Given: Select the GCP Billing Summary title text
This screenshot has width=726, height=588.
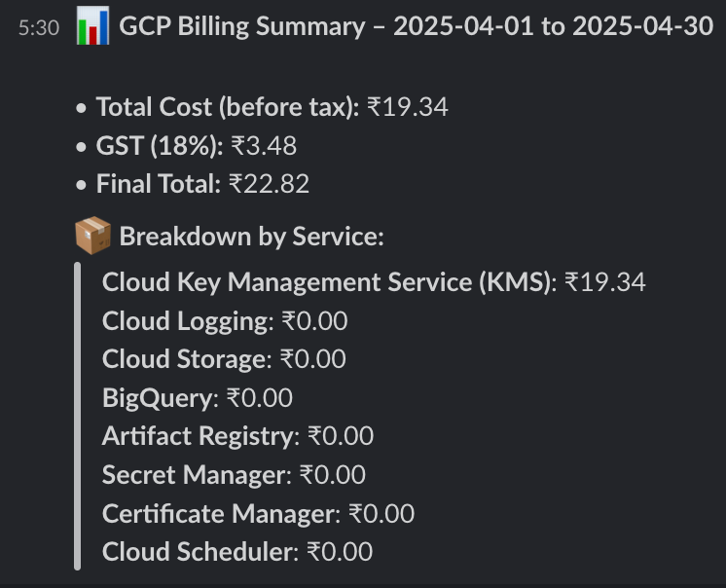Looking at the screenshot, I should click(416, 26).
